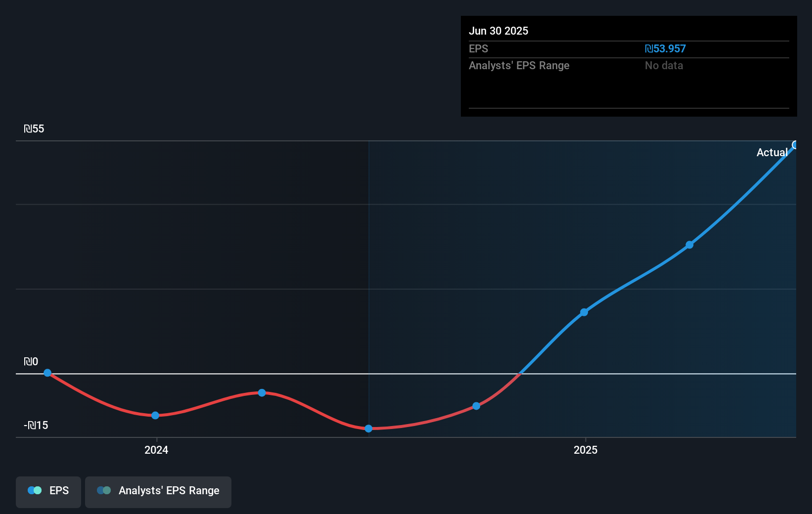Image resolution: width=812 pixels, height=514 pixels.
Task: Select the data point at the 2024 low
Action: (155, 416)
